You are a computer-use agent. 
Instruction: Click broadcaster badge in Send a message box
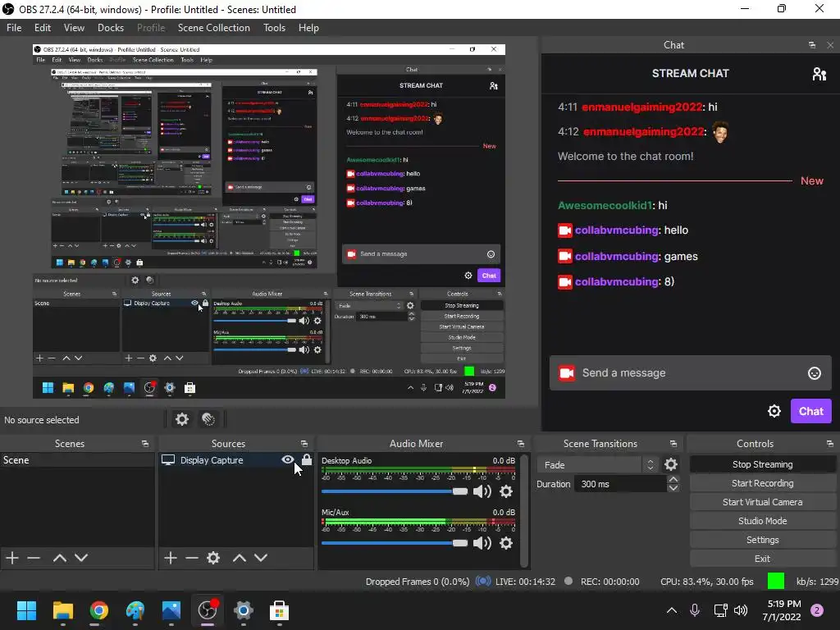point(567,373)
